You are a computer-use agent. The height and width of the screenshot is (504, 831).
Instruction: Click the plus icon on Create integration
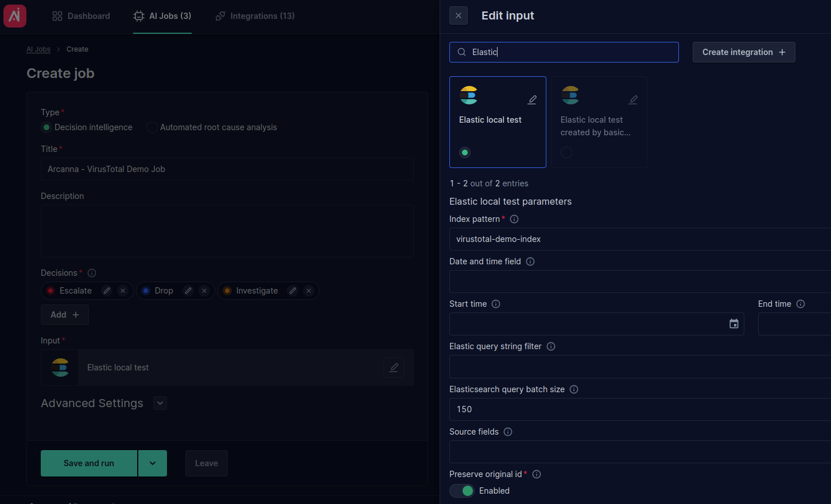(x=782, y=52)
